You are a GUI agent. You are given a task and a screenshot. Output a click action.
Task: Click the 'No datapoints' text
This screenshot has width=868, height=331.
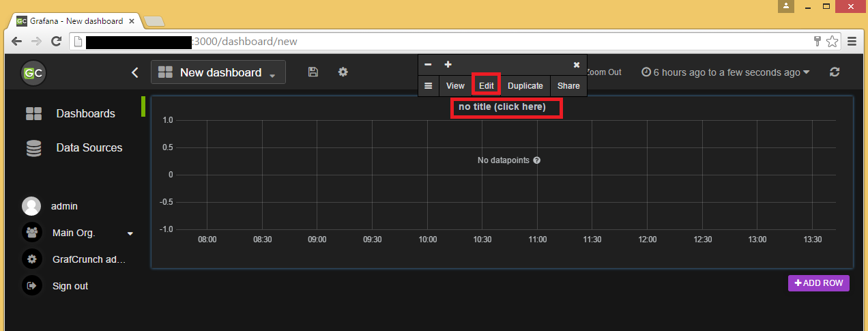[x=504, y=160]
